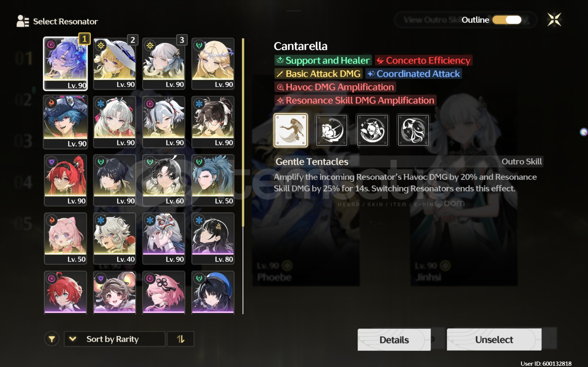Click the chevron beside Sort by Rarity

tap(72, 339)
